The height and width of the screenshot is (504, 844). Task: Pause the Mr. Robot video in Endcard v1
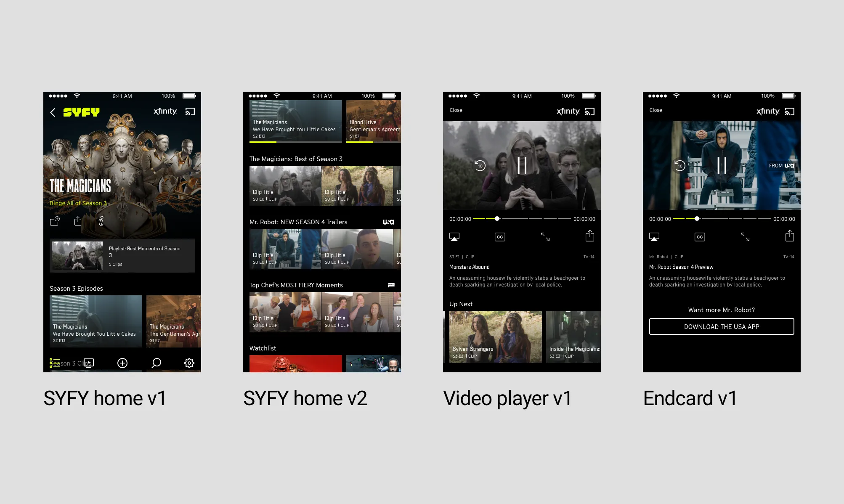tap(722, 165)
